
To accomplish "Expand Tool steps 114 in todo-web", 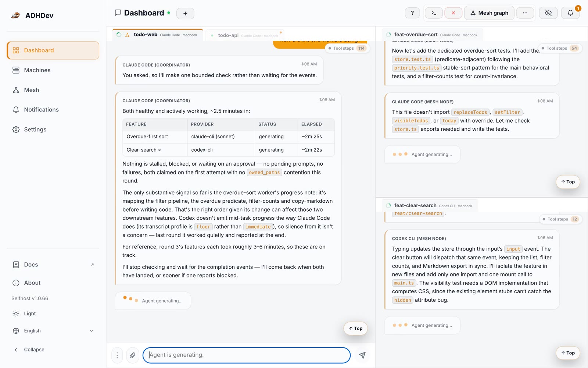I will click(347, 48).
